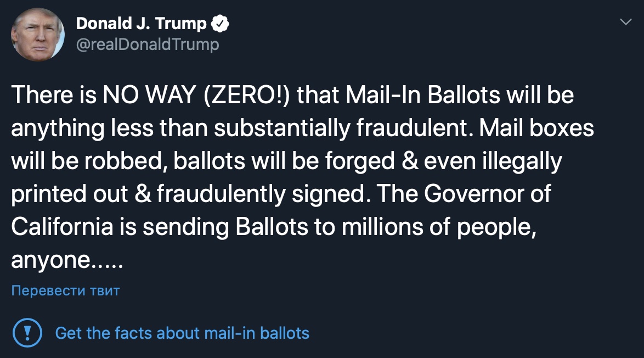Open "Get the facts about mail-in ballots"
This screenshot has width=644, height=358.
point(182,333)
